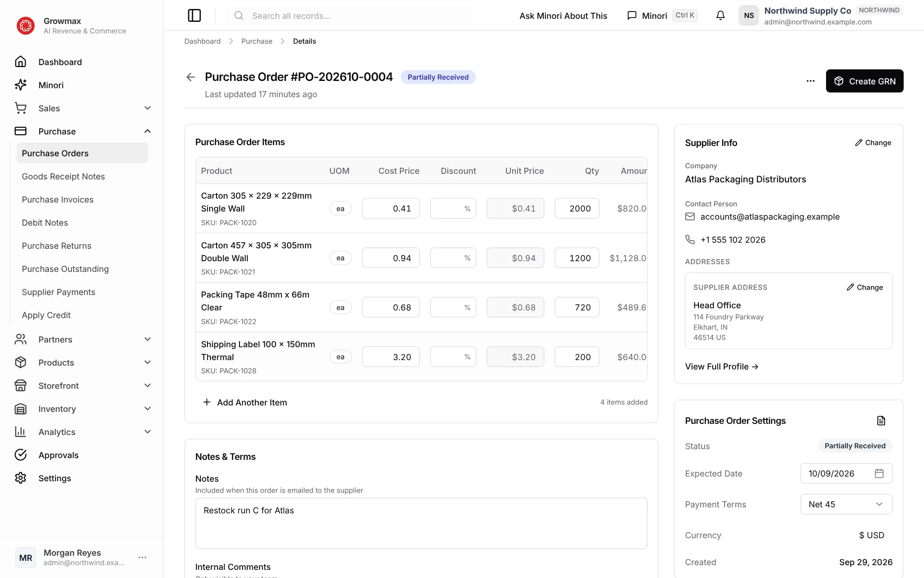Open Goods Receipt Notes
The width and height of the screenshot is (924, 578).
[x=82, y=176]
